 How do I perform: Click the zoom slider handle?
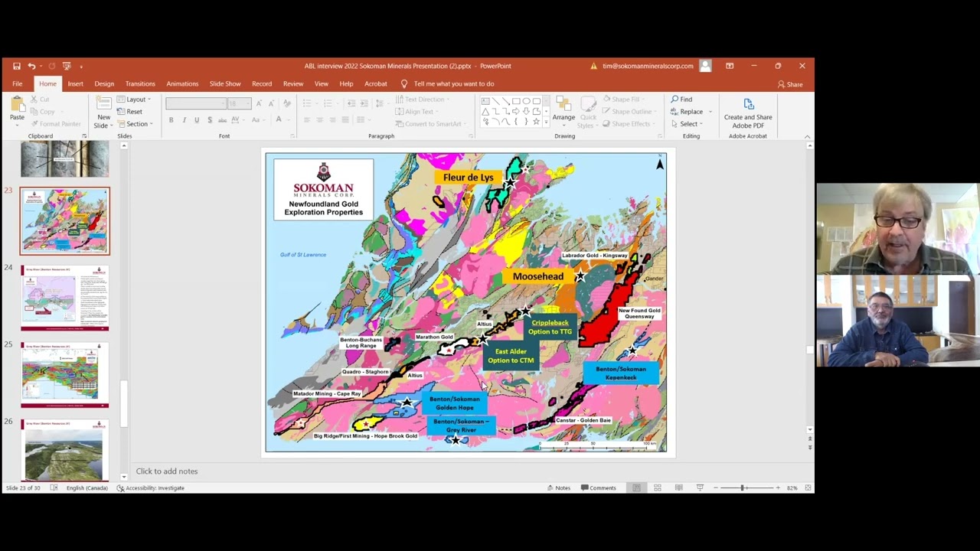click(x=743, y=487)
